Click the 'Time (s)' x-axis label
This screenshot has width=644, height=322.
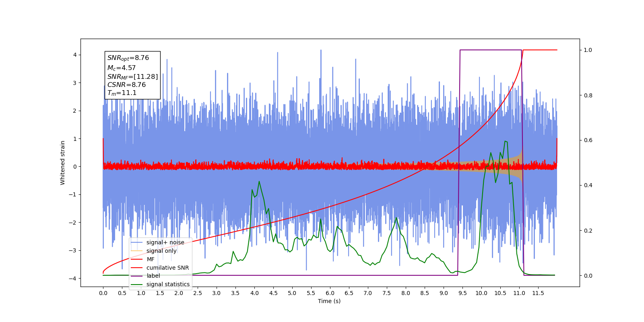(x=329, y=301)
